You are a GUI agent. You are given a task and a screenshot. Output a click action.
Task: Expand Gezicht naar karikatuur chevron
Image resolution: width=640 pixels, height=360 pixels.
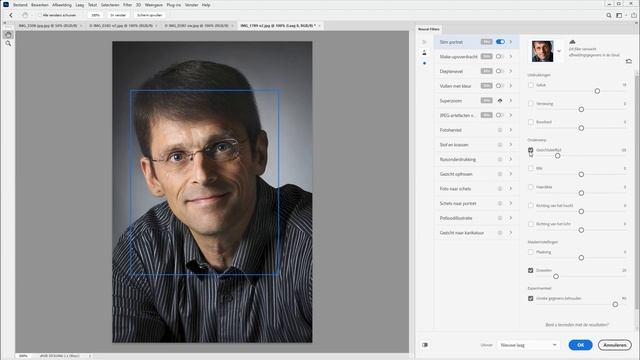(511, 233)
